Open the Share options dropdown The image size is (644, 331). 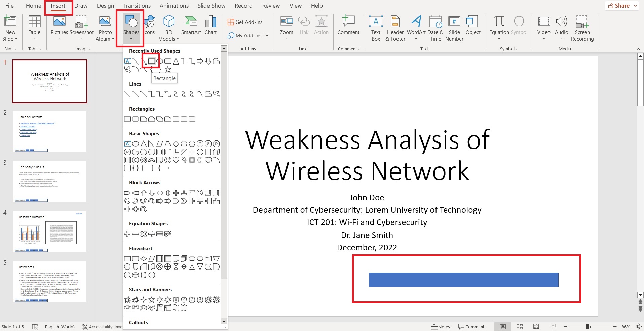[635, 5]
